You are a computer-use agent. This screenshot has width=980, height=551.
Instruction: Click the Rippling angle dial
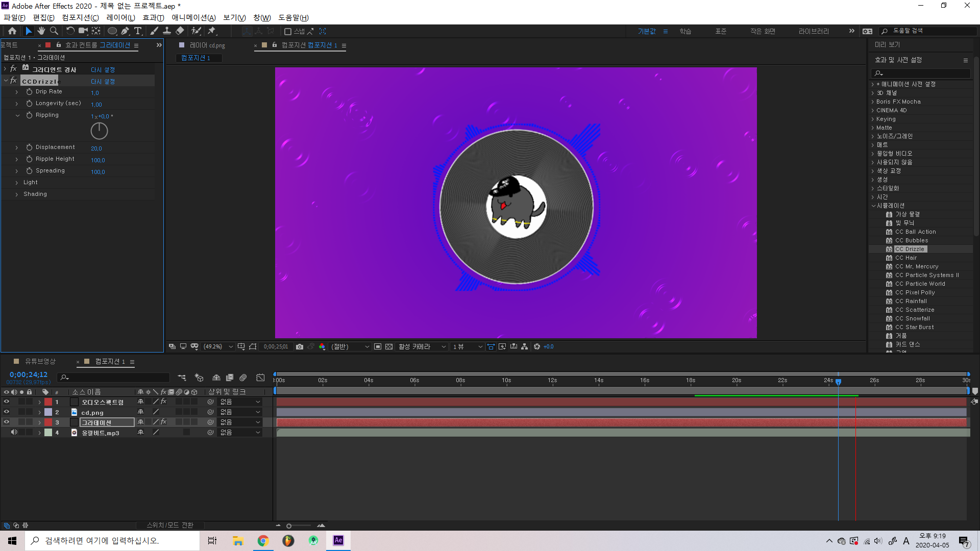(x=99, y=131)
